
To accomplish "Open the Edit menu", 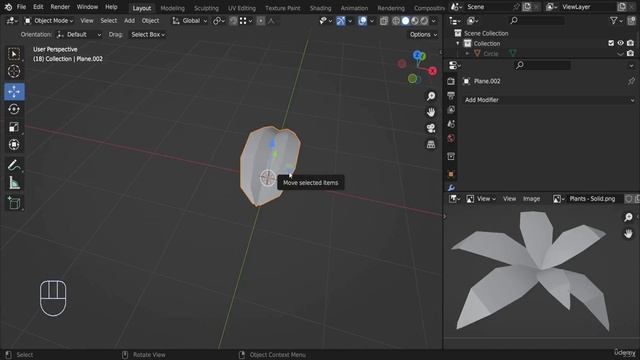I will click(x=38, y=7).
